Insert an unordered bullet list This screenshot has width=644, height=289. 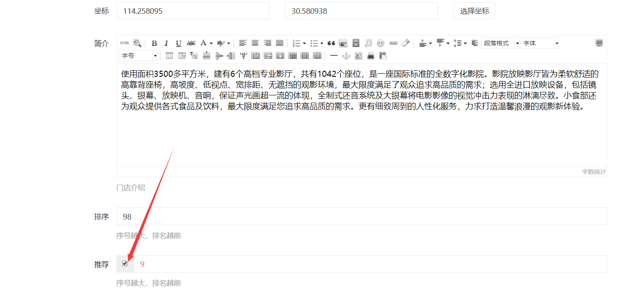tap(314, 43)
